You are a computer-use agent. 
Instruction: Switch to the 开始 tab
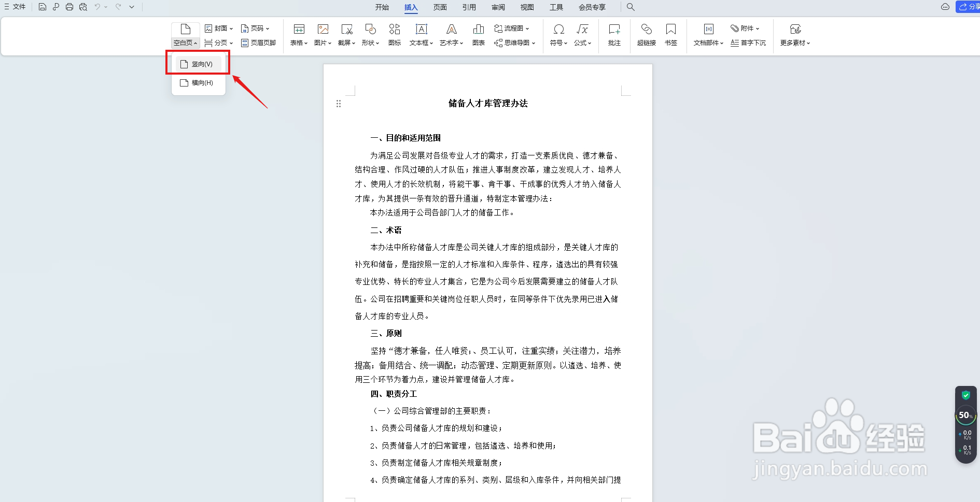pos(382,7)
